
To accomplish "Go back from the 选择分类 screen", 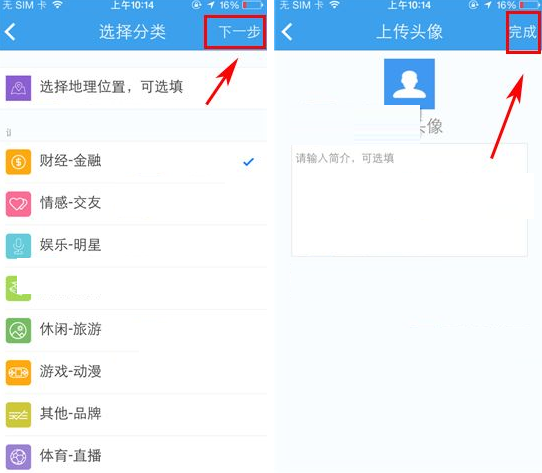I will (10, 32).
